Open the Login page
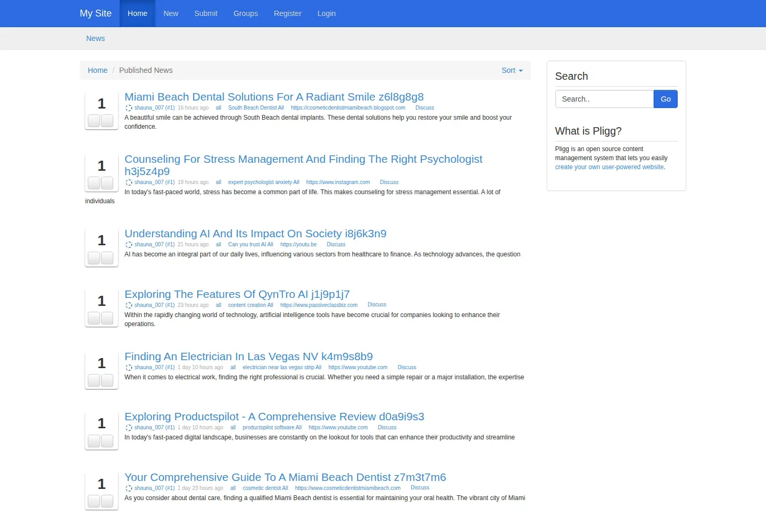Viewport: 766px width, 532px height. [x=327, y=13]
